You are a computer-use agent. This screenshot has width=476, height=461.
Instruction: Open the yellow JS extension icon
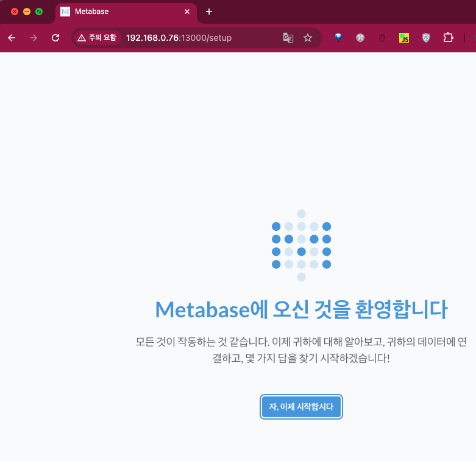pyautogui.click(x=403, y=38)
